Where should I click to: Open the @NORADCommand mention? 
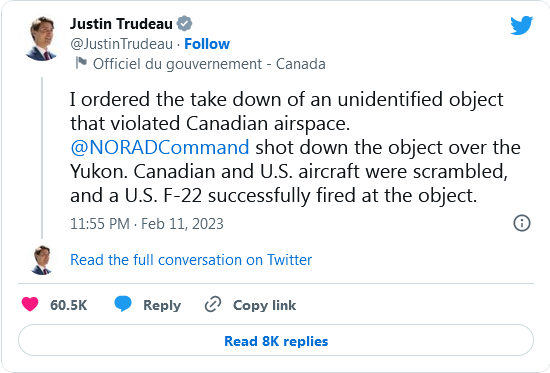[x=160, y=147]
